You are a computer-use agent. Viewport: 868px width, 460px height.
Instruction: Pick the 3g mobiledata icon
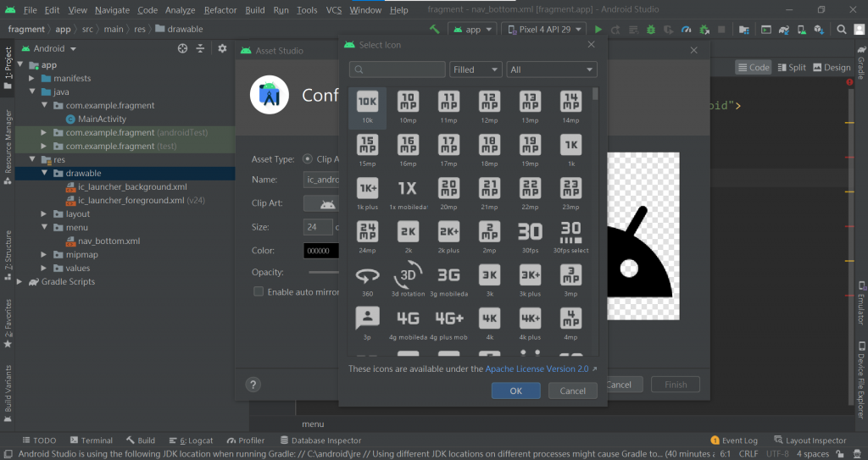pyautogui.click(x=449, y=281)
